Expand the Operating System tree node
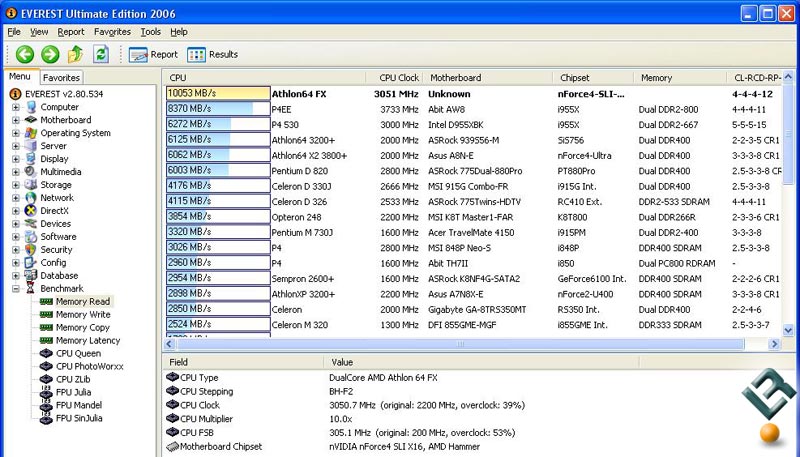The image size is (800, 457). [16, 133]
